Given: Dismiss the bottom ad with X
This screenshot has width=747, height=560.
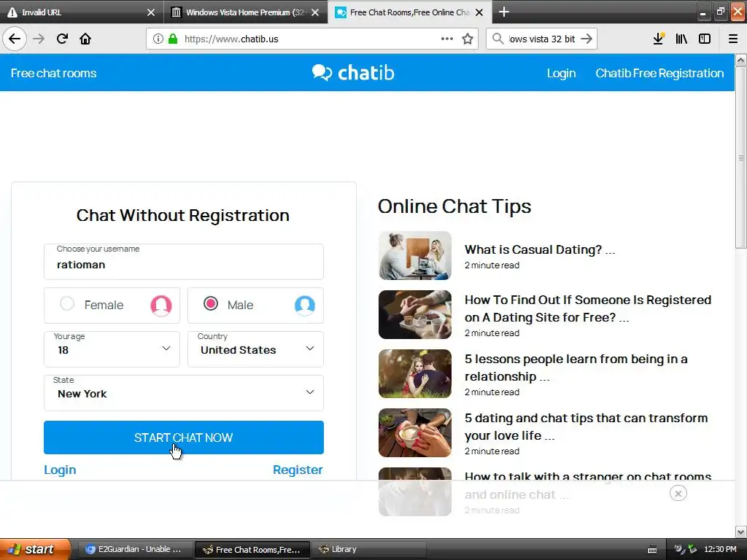Looking at the screenshot, I should (678, 494).
